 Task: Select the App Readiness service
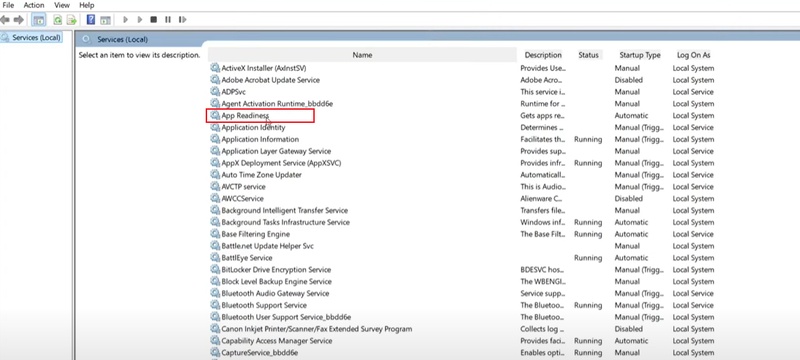(x=245, y=116)
